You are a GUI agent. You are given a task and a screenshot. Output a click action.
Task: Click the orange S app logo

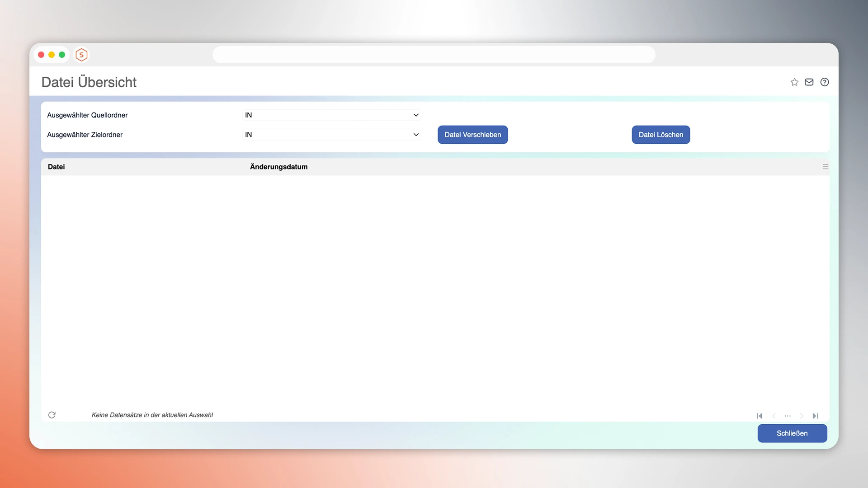click(81, 55)
